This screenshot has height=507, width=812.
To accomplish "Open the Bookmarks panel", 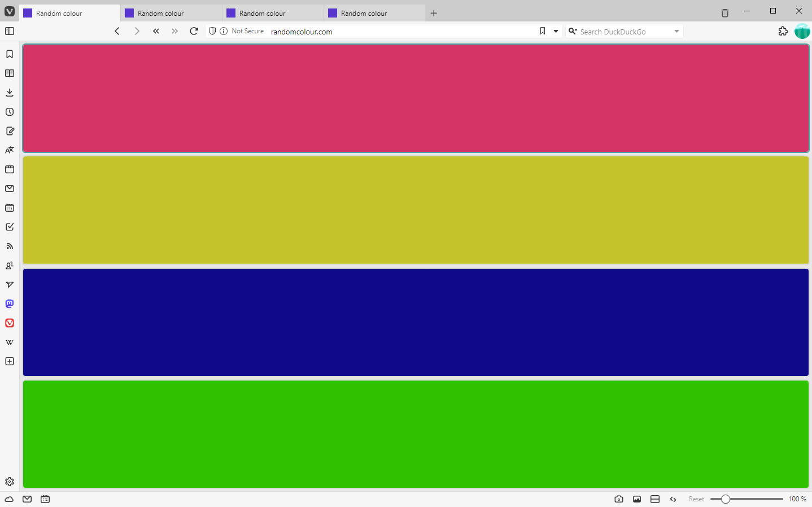I will point(10,54).
